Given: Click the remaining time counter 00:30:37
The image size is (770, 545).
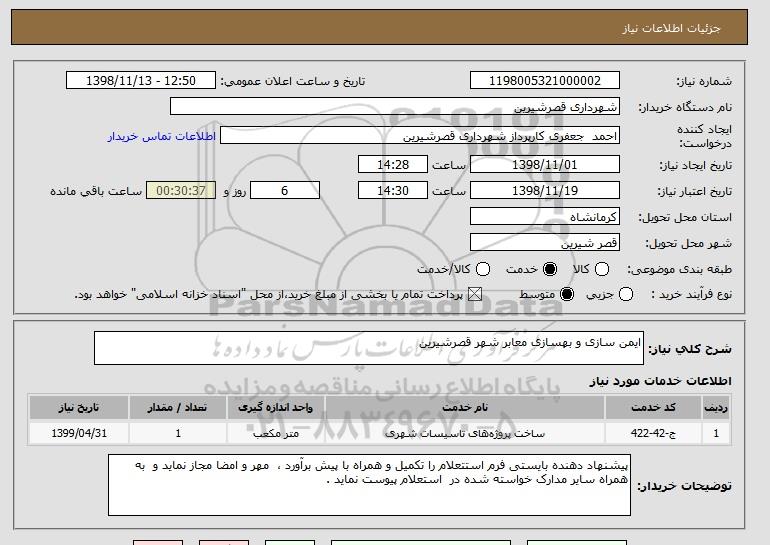Looking at the screenshot, I should (181, 191).
